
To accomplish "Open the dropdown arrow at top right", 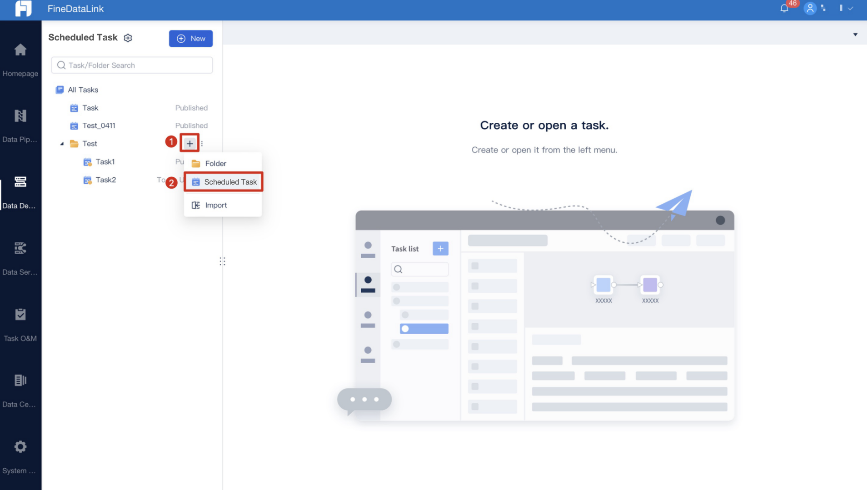I will (855, 34).
